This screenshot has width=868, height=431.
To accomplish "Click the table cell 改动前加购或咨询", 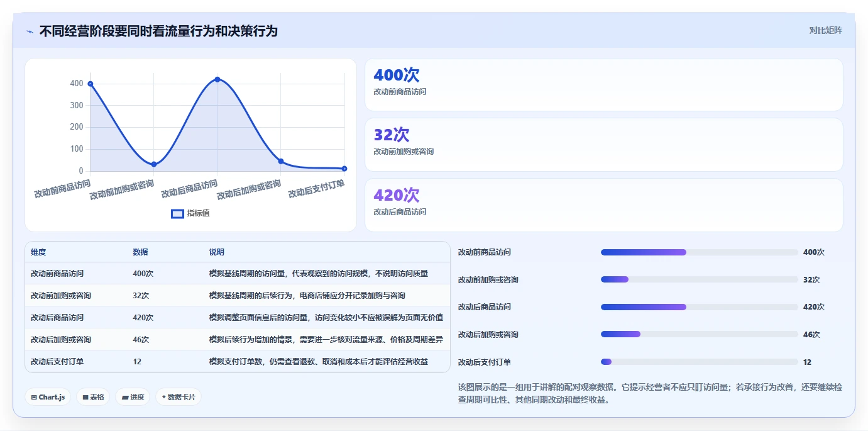I will (61, 296).
